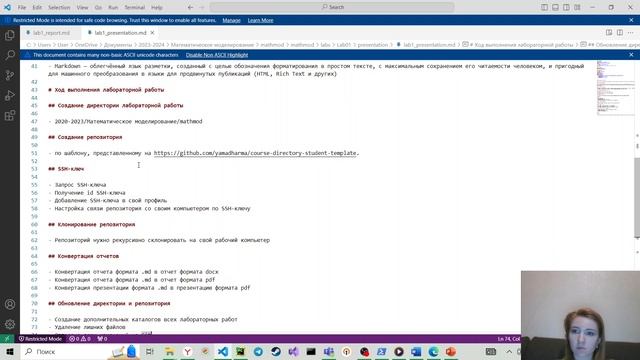
Task: Show the errors and warnings counter
Action: coord(80,339)
